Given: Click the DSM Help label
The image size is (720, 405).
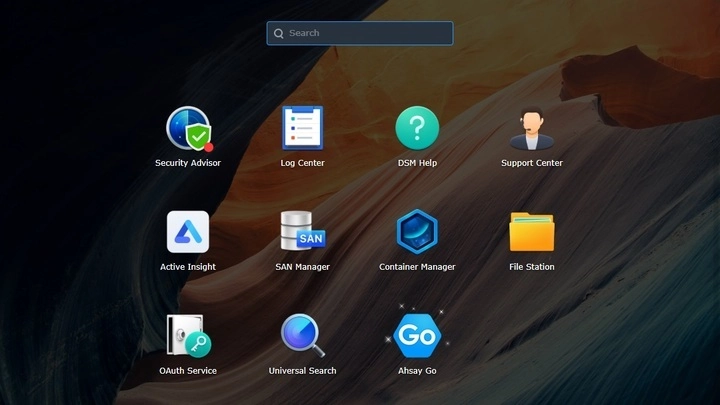Looking at the screenshot, I should pos(417,163).
